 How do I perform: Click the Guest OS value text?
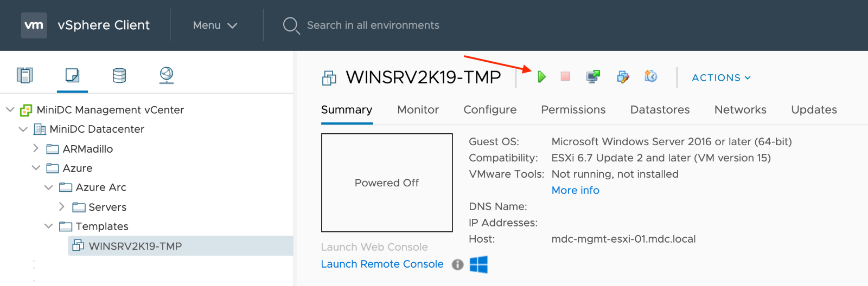click(672, 141)
